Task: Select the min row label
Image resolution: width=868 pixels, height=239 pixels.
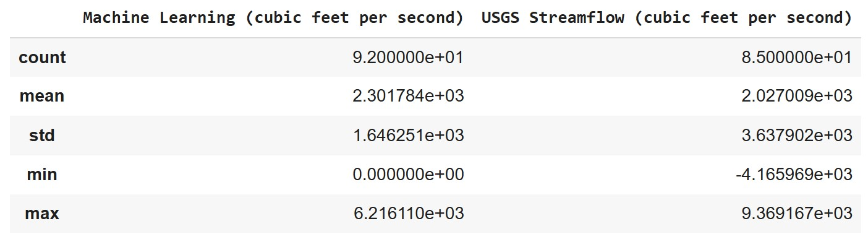Action: pyautogui.click(x=42, y=175)
